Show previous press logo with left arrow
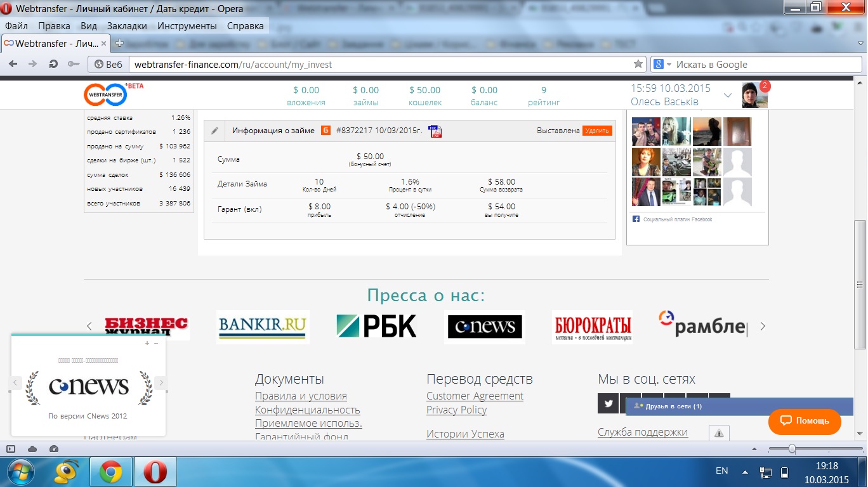Viewport: 868px width, 487px height. [x=89, y=326]
